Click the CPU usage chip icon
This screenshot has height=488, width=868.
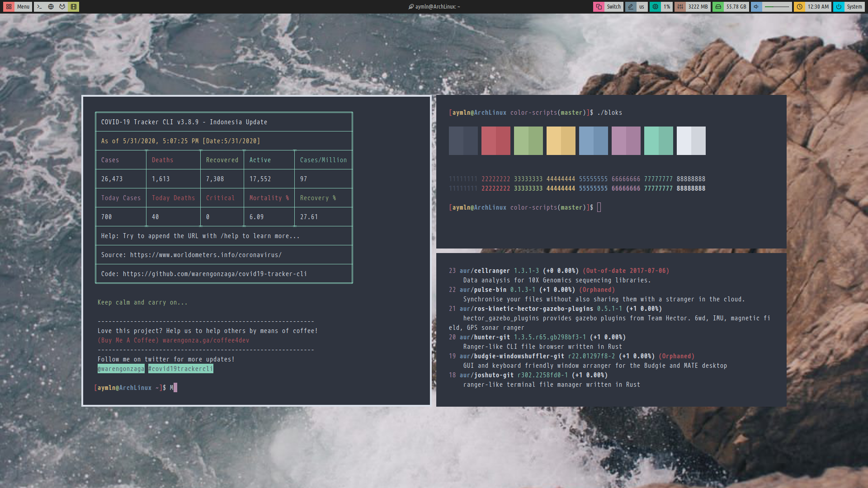coord(655,7)
